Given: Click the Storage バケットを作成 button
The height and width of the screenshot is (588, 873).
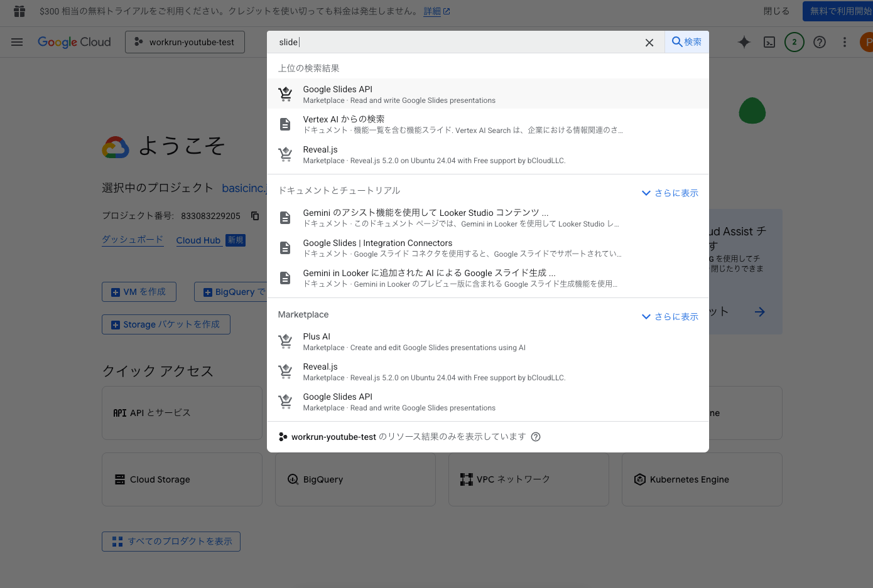Looking at the screenshot, I should point(166,324).
